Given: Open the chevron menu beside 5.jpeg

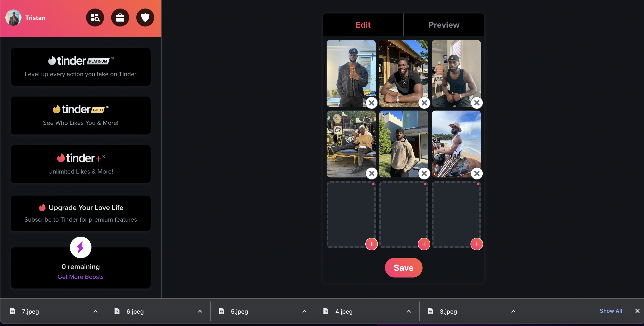Looking at the screenshot, I should (x=304, y=311).
